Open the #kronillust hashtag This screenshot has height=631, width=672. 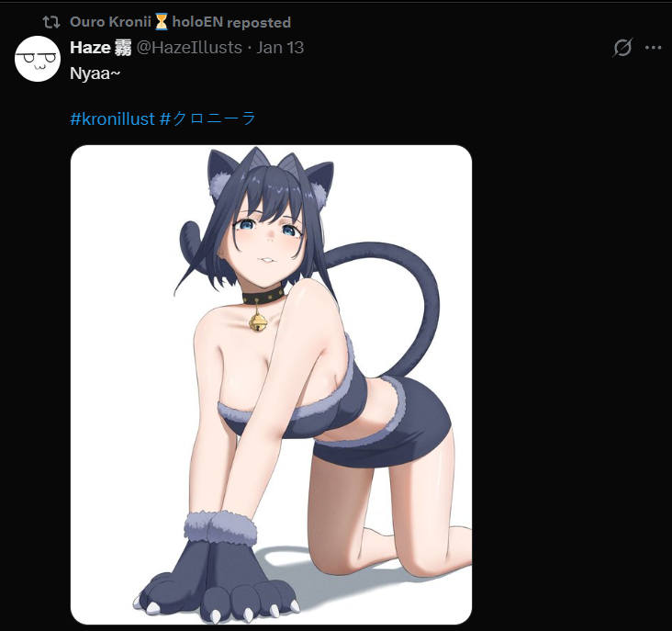click(112, 118)
